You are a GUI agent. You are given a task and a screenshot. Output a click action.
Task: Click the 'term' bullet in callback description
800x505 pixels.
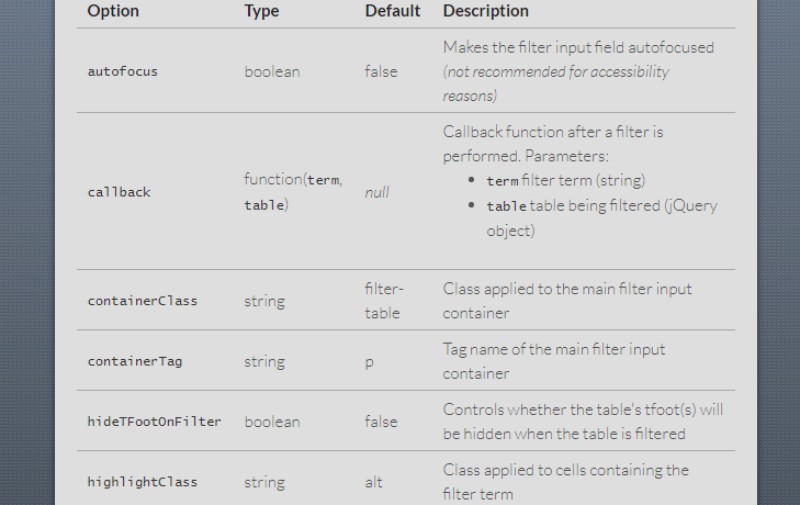click(566, 181)
